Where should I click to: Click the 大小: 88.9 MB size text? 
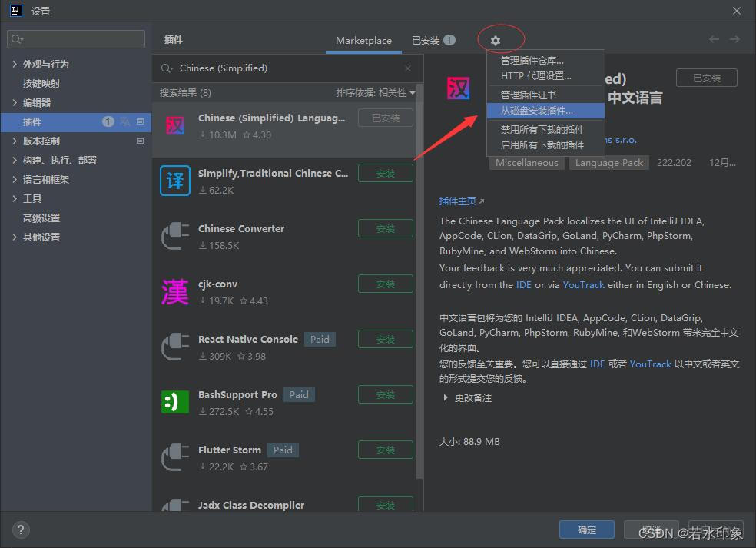[x=469, y=441]
